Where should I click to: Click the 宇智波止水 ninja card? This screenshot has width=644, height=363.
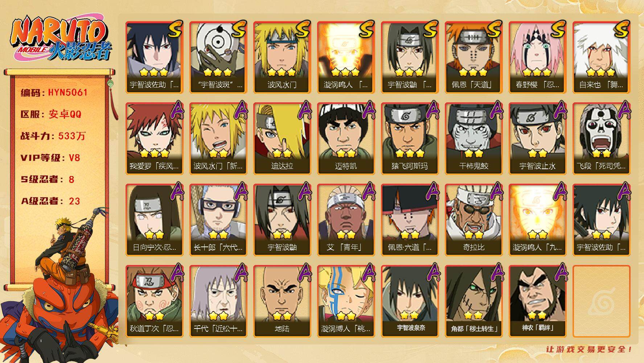click(537, 139)
